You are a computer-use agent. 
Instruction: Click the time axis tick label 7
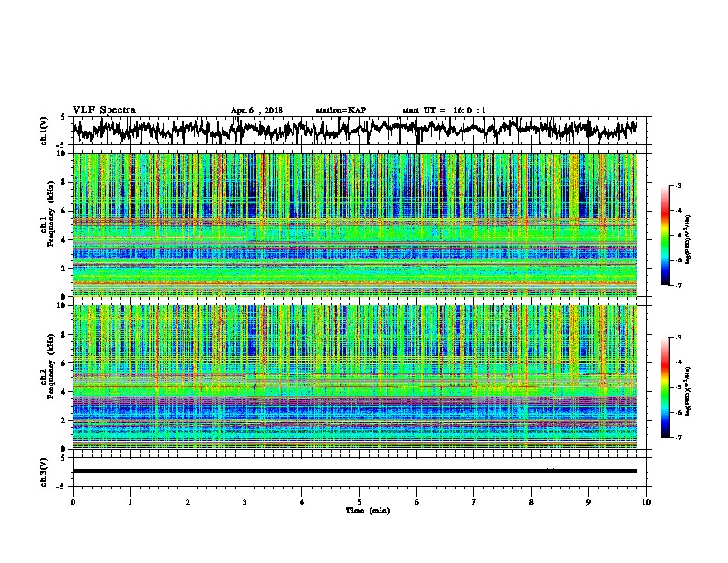click(x=474, y=502)
